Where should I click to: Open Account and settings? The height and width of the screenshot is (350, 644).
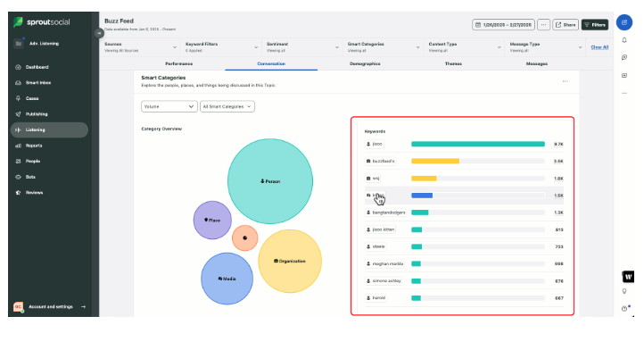click(49, 307)
